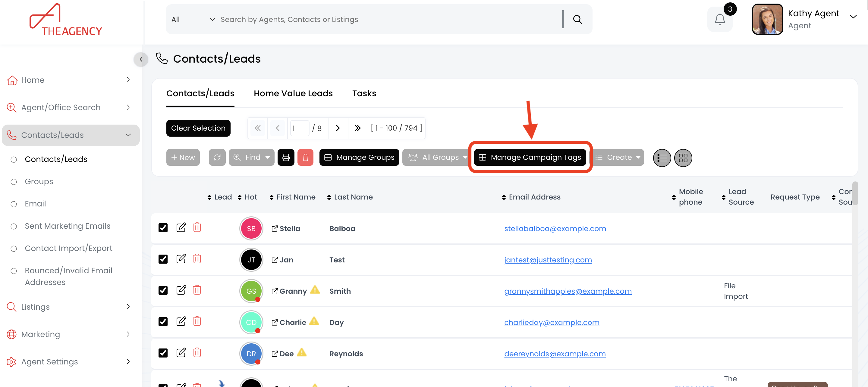Open charlieday@example.com email link

[551, 322]
